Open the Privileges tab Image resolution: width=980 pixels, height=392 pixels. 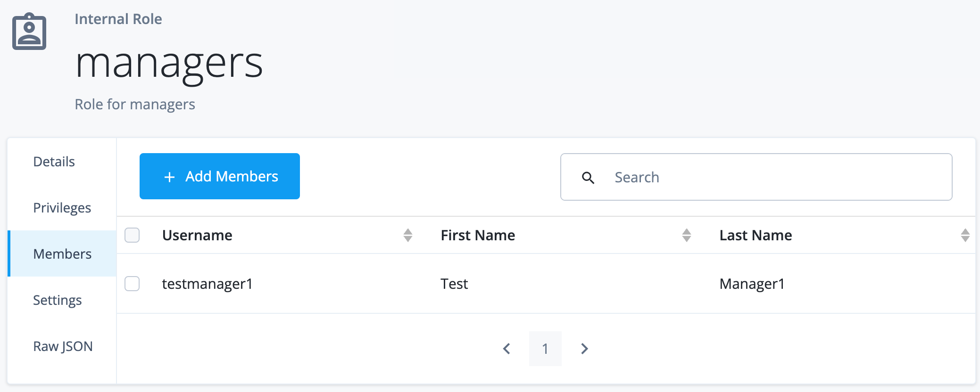(x=62, y=208)
